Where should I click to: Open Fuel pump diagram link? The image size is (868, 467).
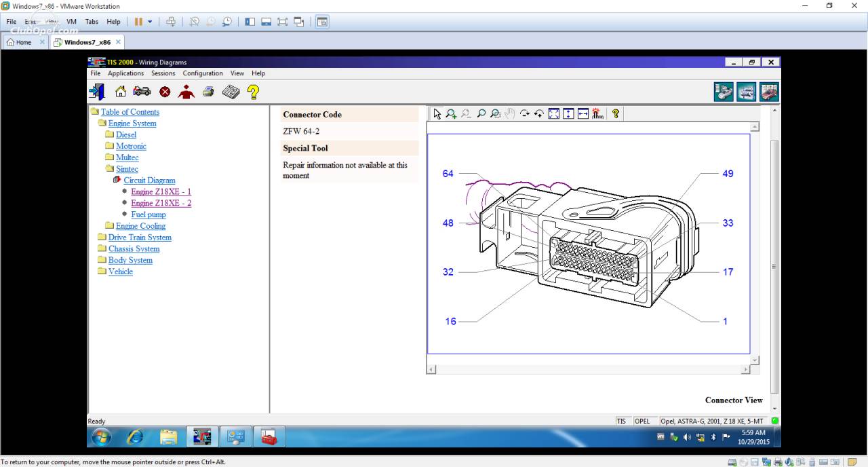[x=149, y=214]
